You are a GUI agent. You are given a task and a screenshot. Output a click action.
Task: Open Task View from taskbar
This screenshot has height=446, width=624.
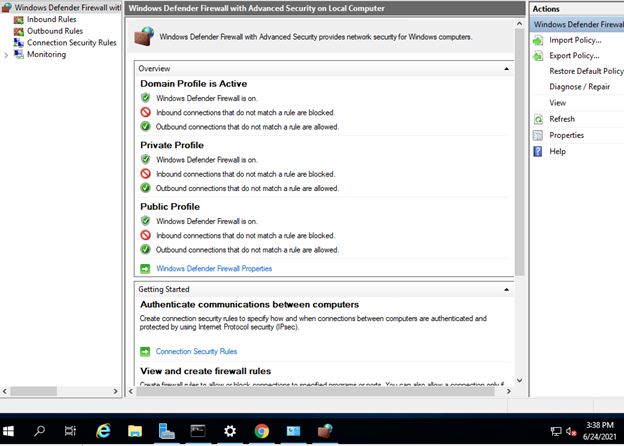(x=70, y=431)
